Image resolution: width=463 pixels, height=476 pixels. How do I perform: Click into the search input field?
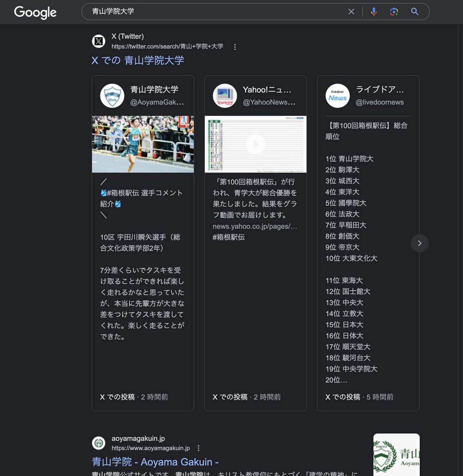click(x=214, y=12)
